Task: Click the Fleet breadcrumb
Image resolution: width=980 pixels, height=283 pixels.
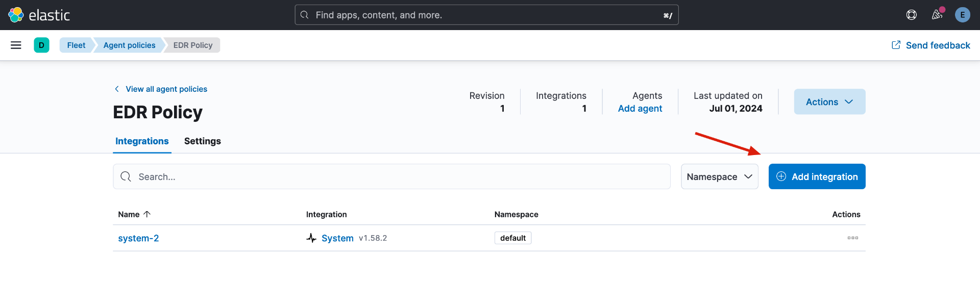Action: 76,45
